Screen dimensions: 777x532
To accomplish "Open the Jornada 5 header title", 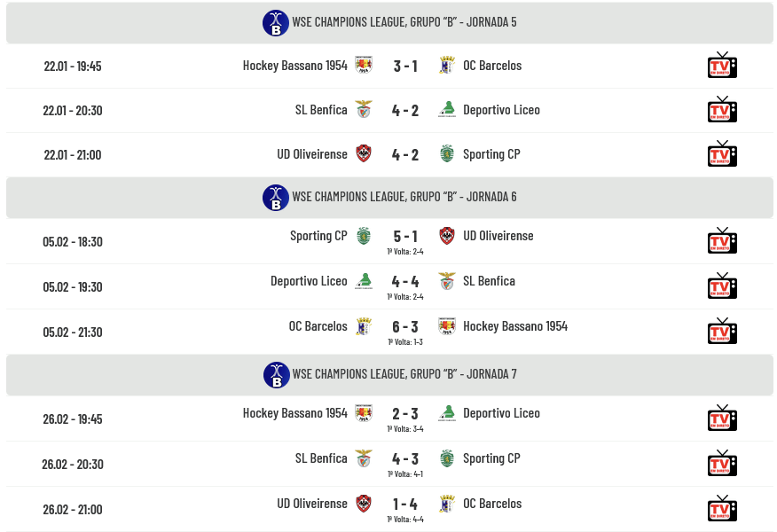I will (404, 22).
